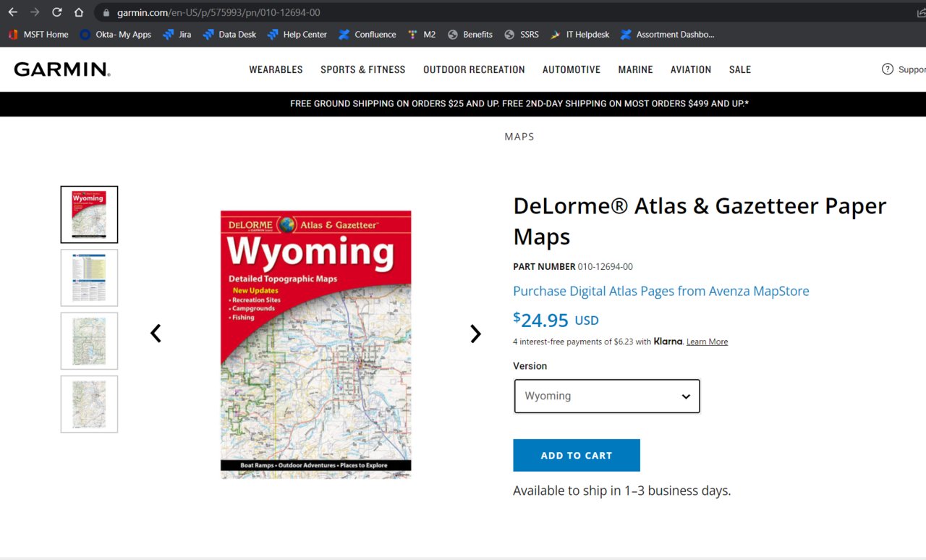Open Purchase Digital Atlas Pages from Avenza link
Image resolution: width=926 pixels, height=560 pixels.
(661, 291)
